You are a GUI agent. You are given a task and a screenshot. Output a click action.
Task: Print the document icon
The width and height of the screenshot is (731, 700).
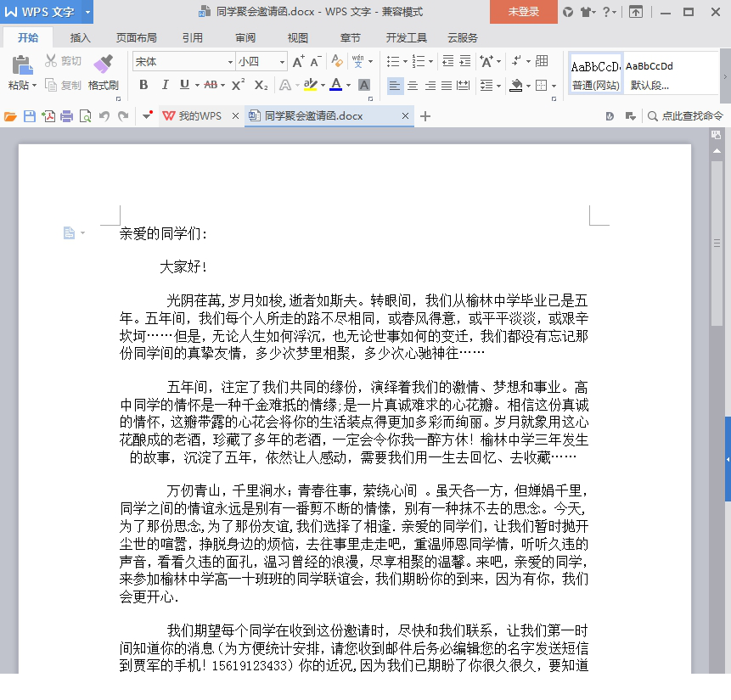click(67, 116)
